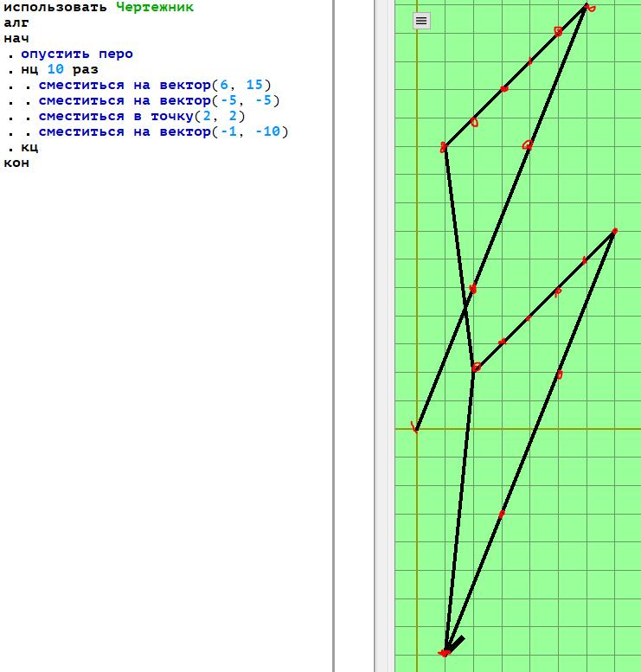The image size is (641, 672).
Task: Click the vertical splitter between editor and canvas
Action: click(x=334, y=336)
